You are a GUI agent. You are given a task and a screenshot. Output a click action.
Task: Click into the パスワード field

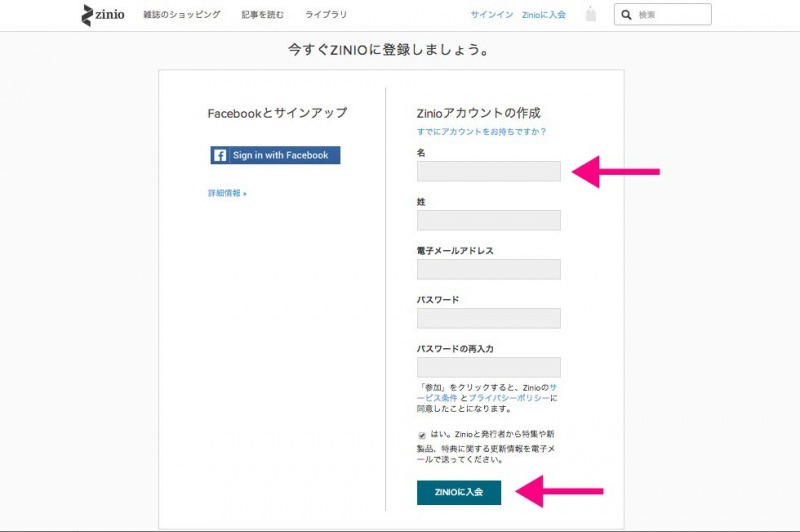(x=488, y=318)
